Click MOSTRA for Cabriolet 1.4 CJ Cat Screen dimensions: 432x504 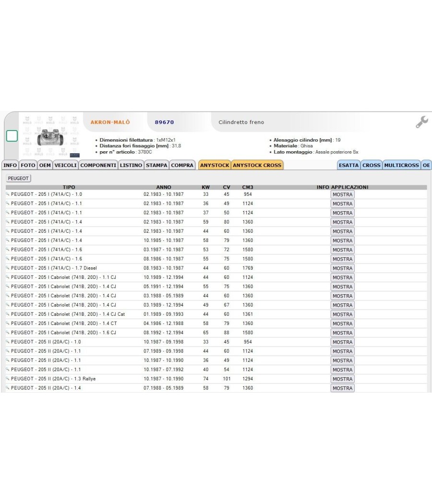click(343, 314)
